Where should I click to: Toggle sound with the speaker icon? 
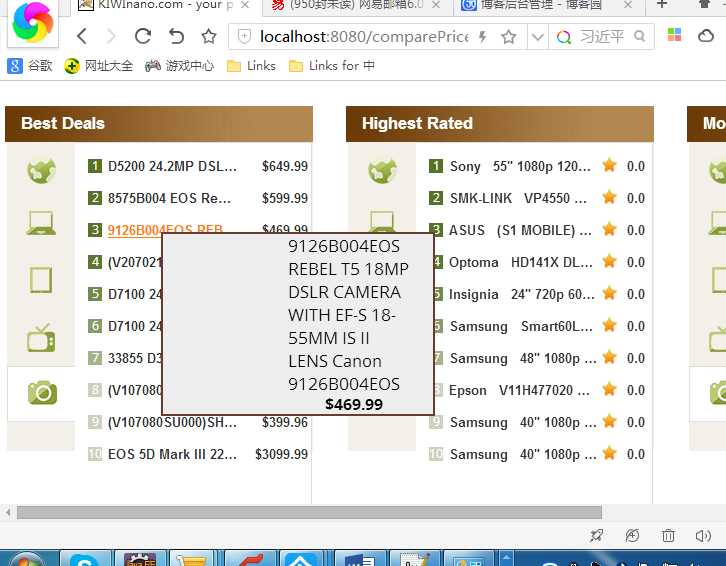703,536
